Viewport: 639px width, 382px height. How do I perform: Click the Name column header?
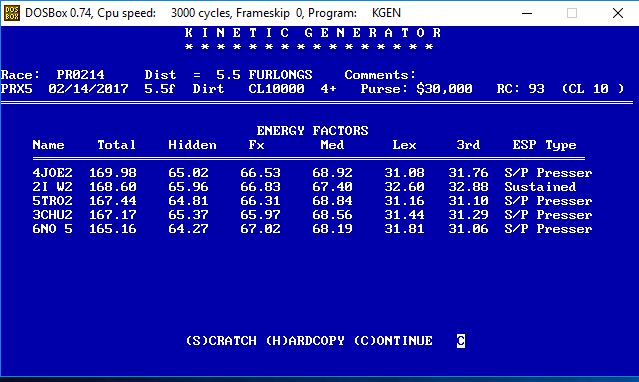(x=48, y=145)
